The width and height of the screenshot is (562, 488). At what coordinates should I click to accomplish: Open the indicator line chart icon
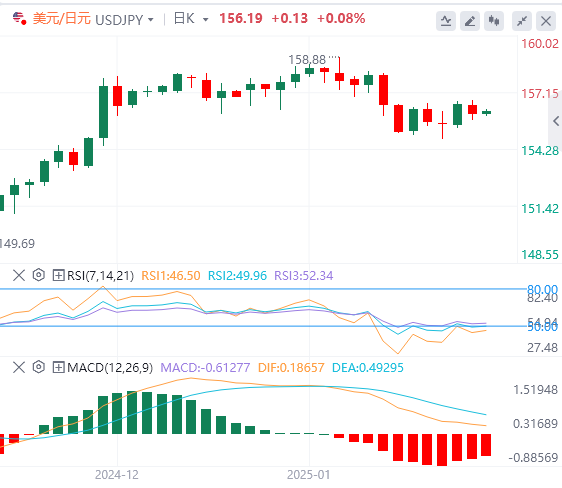[446, 21]
